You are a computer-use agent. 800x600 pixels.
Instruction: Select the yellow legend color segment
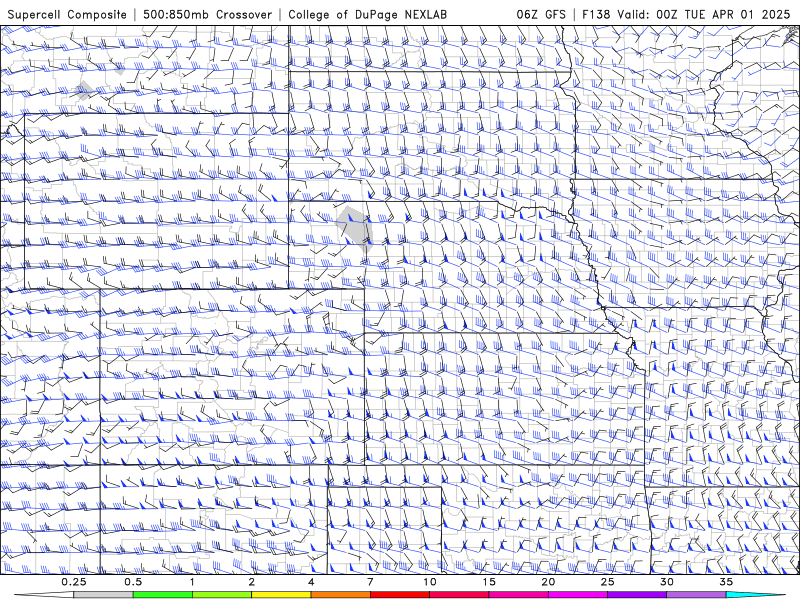281,595
